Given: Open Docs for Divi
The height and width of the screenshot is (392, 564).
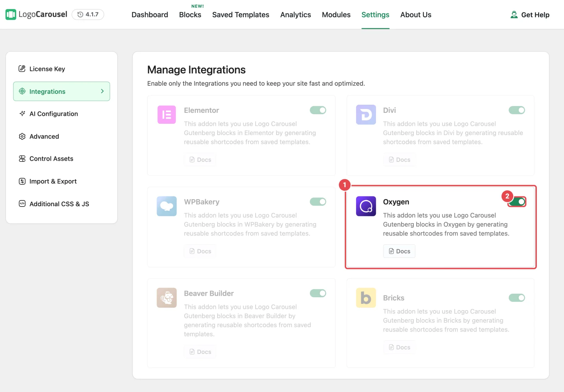Looking at the screenshot, I should tap(399, 160).
